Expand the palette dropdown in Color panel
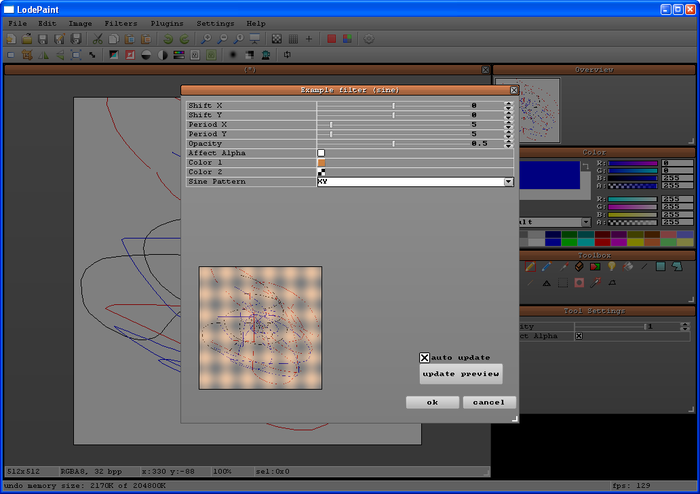 pyautogui.click(x=584, y=221)
